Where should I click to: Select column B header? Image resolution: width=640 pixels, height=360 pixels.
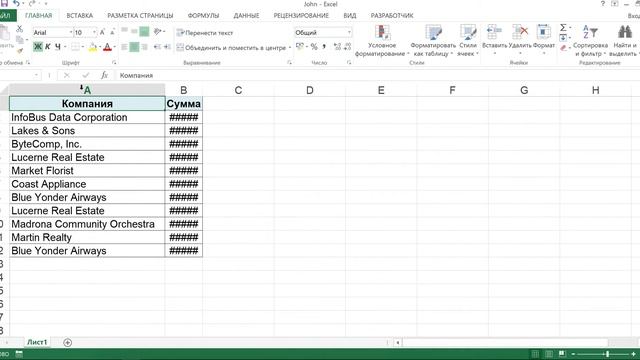[184, 90]
